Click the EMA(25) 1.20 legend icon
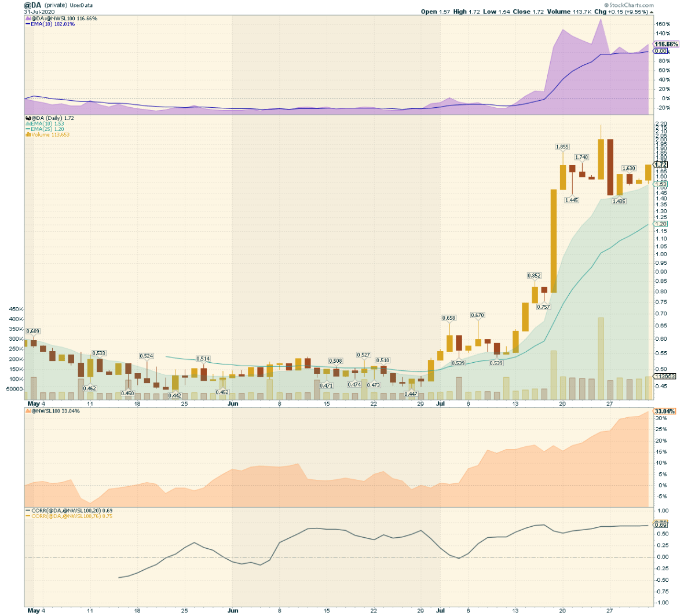Screen dimensions: 684x616 pos(27,129)
